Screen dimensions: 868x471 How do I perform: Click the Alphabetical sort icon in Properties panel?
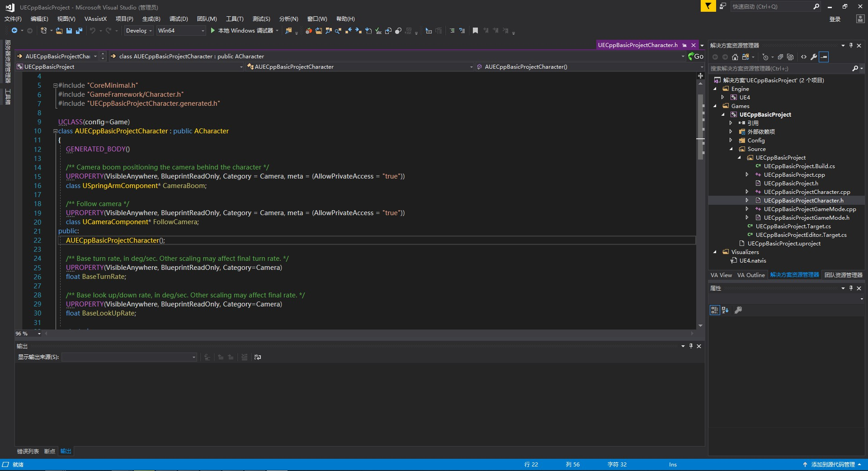point(725,310)
